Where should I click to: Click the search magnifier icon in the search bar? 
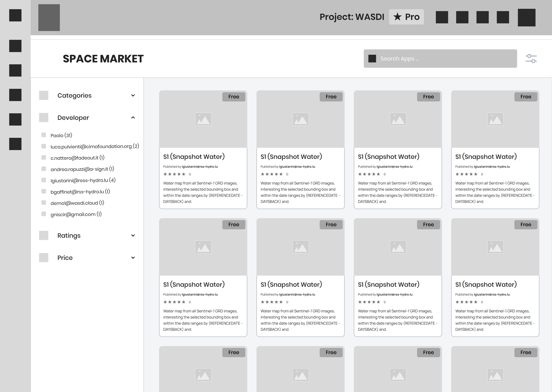372,58
